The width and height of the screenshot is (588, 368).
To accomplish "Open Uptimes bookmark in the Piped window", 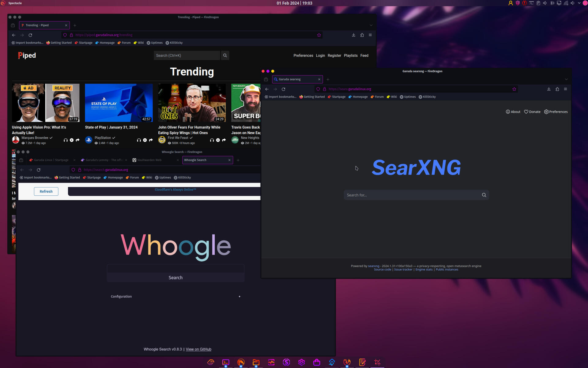I will 154,43.
